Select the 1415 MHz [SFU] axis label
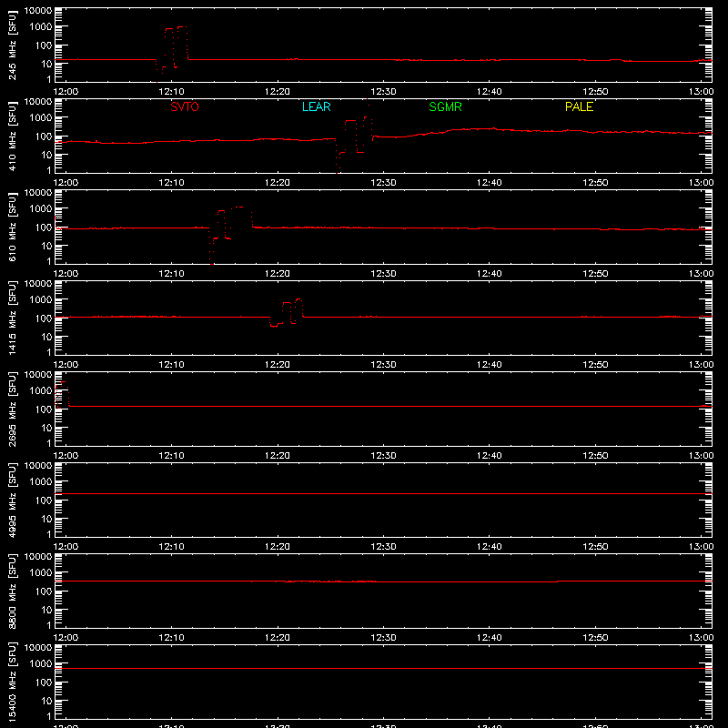Viewport: 728px width, 728px height. pos(13,318)
